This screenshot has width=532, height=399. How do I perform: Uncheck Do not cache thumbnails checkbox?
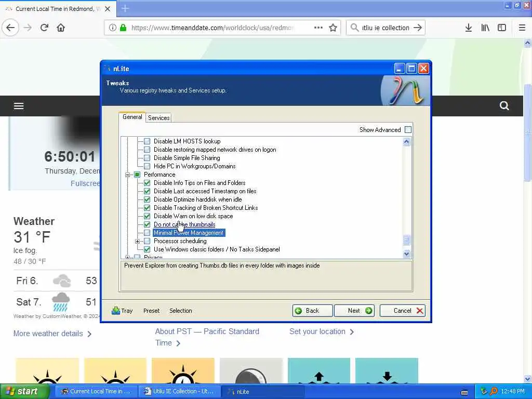click(147, 224)
